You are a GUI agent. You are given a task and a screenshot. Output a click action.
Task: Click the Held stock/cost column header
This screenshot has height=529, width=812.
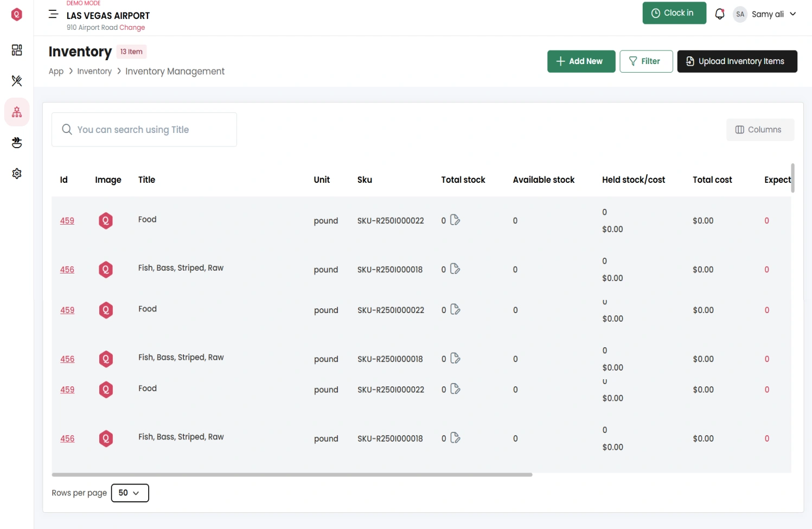634,180
